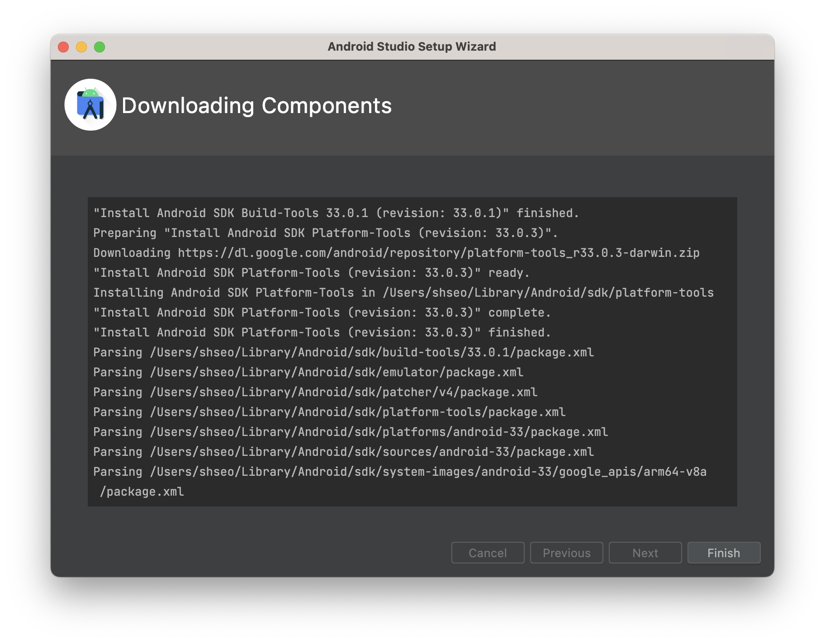Click the Previous button
The image size is (825, 644).
pyautogui.click(x=566, y=553)
